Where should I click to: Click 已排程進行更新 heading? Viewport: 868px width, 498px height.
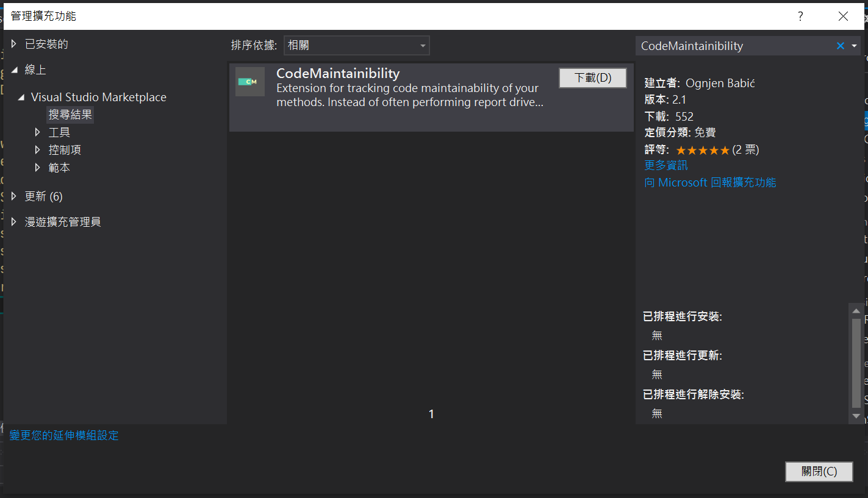click(683, 355)
